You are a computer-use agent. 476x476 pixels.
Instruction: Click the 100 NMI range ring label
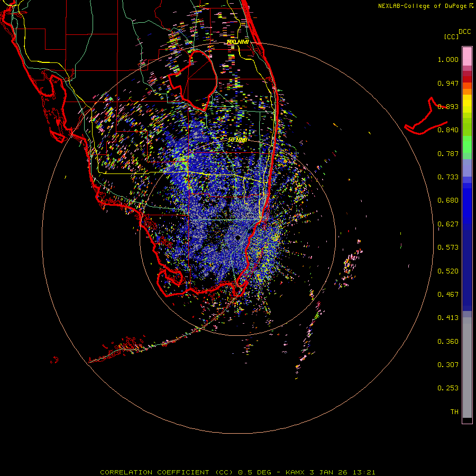pos(238,42)
